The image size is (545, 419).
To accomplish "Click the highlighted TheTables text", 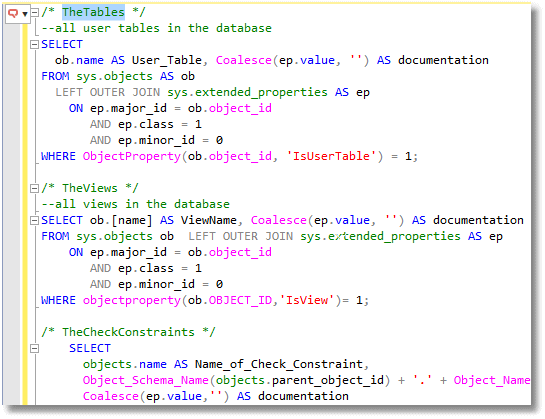I will 93,12.
